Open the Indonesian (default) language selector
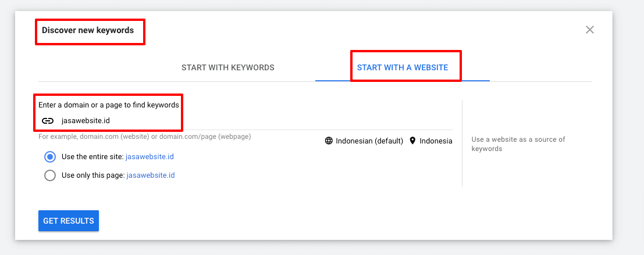 coord(369,141)
